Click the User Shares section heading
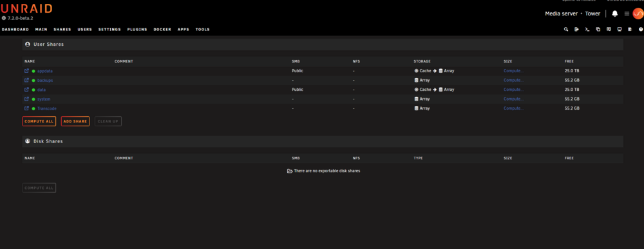The height and width of the screenshot is (249, 644). pyautogui.click(x=48, y=44)
